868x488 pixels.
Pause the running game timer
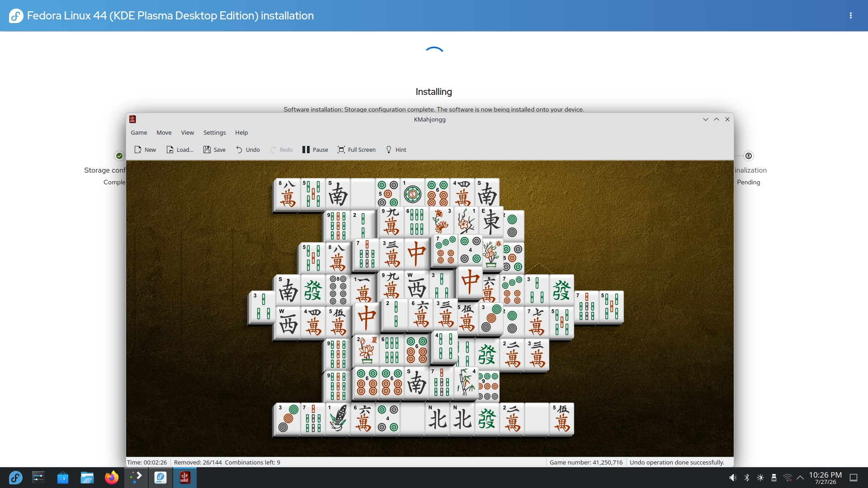point(315,150)
